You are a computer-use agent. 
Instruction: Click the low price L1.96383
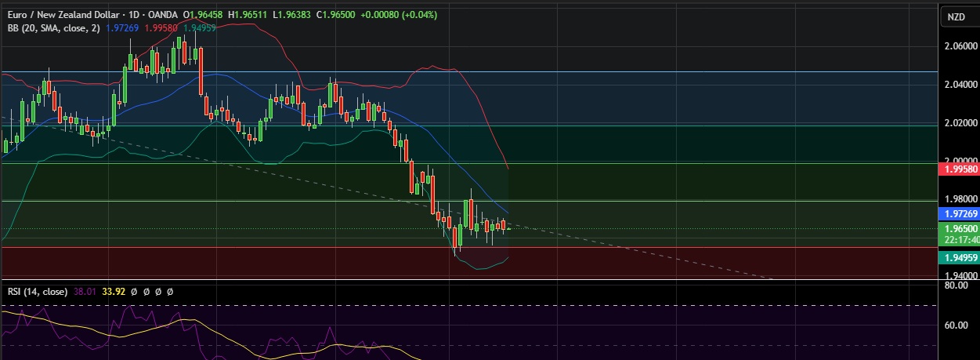point(291,15)
